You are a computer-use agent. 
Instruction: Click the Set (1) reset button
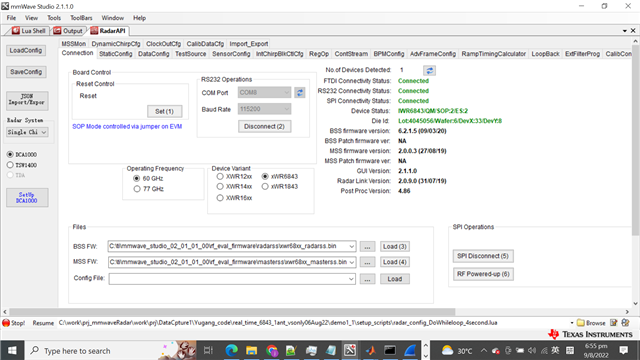coord(164,111)
